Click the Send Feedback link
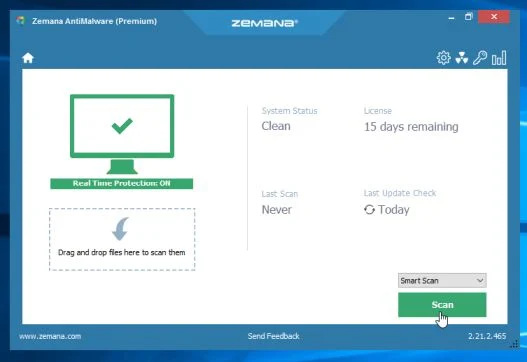The image size is (527, 362). pos(273,336)
